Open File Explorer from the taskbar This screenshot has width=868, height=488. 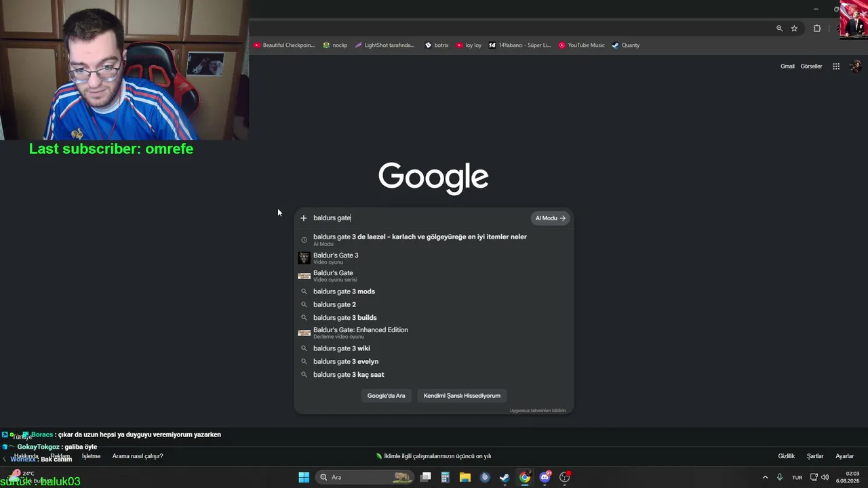point(465,477)
